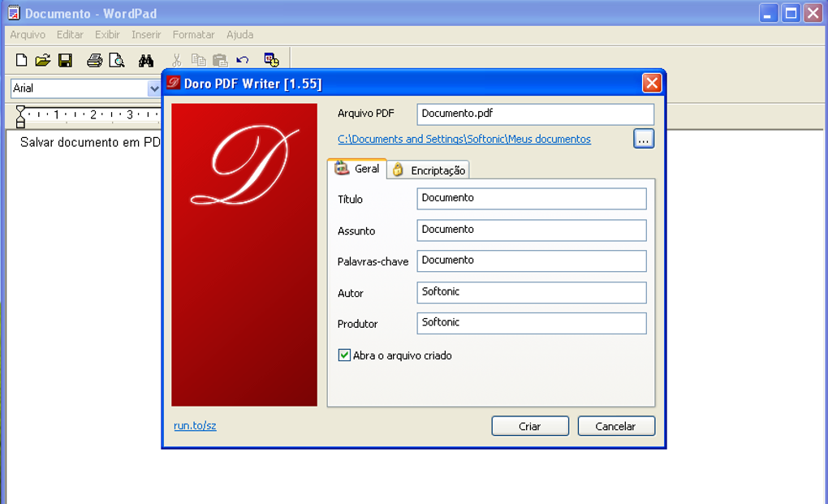Click the Copy icon in WordPad toolbar

coord(198,60)
